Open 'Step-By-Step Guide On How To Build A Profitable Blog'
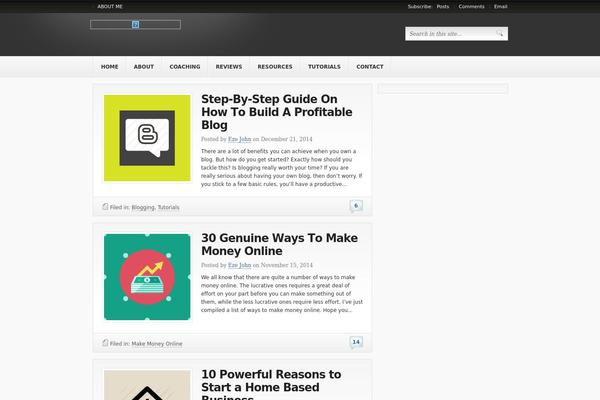600x400 pixels. coord(277,112)
